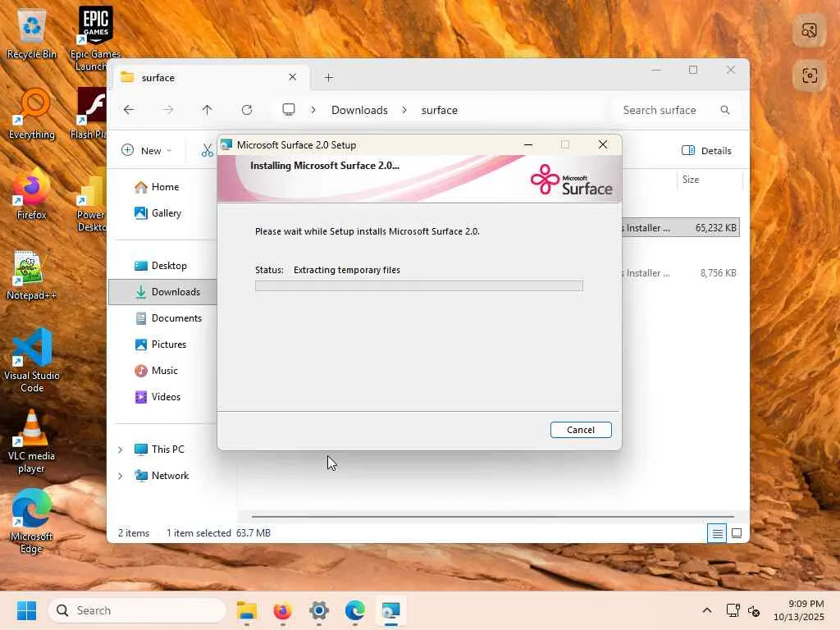Go back in File Explorer
840x630 pixels.
point(129,110)
